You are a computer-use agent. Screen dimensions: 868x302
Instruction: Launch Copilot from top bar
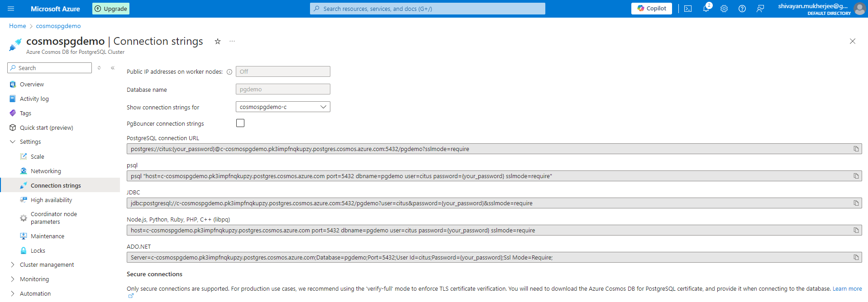pos(652,9)
